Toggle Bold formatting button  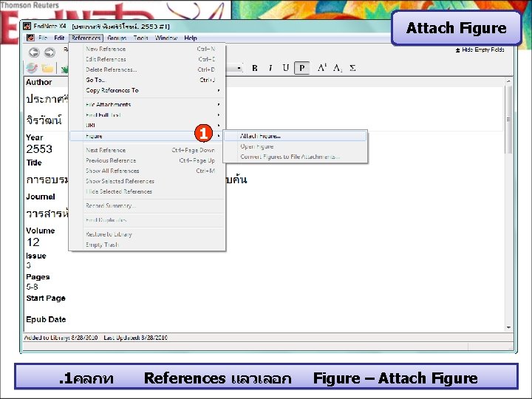255,68
